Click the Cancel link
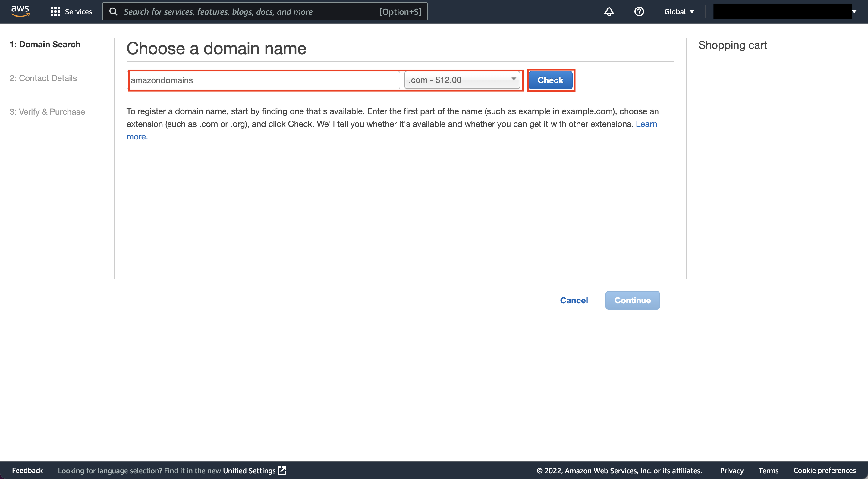 pos(574,300)
